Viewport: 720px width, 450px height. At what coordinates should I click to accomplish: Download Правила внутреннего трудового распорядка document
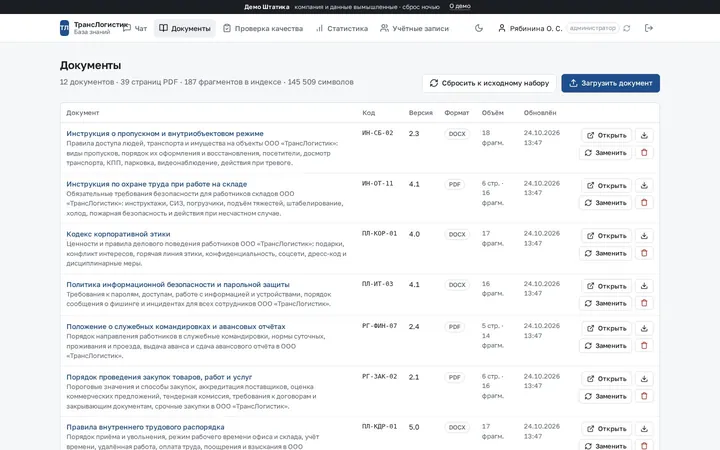[x=644, y=428]
